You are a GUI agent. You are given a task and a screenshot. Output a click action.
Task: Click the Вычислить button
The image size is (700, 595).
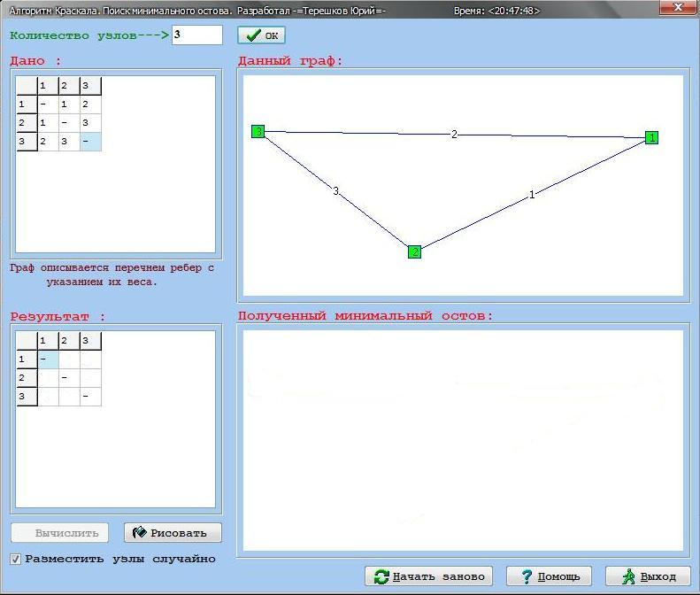[x=60, y=533]
